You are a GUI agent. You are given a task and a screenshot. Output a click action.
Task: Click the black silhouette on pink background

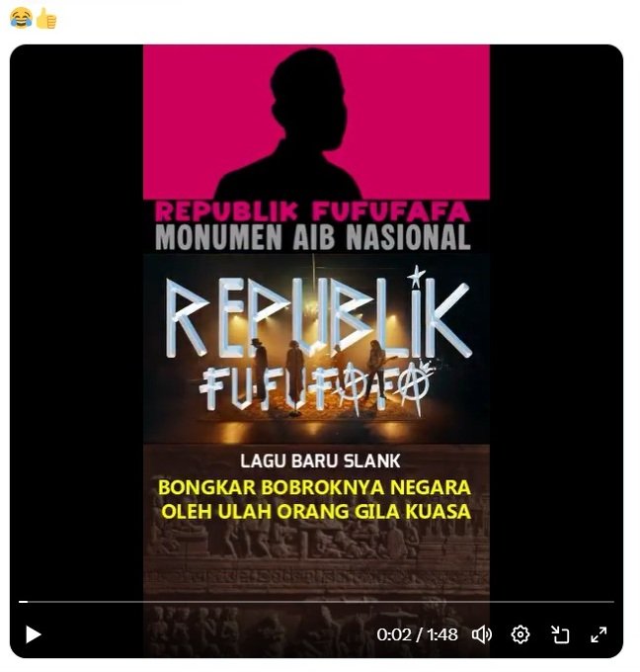click(x=287, y=124)
